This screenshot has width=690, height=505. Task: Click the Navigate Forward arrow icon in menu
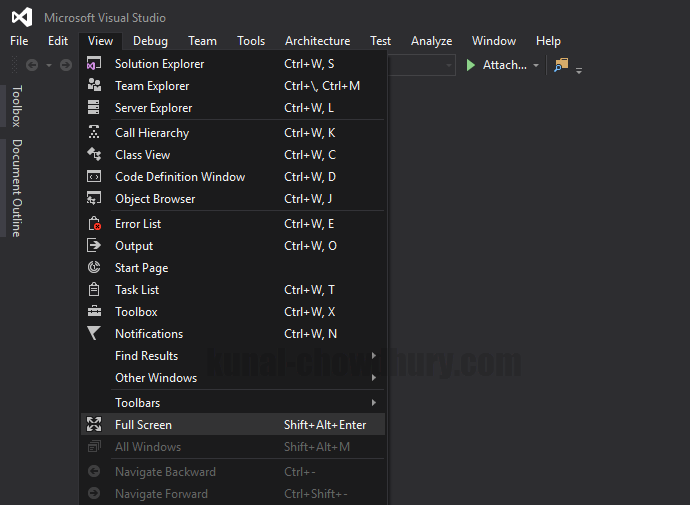click(94, 494)
